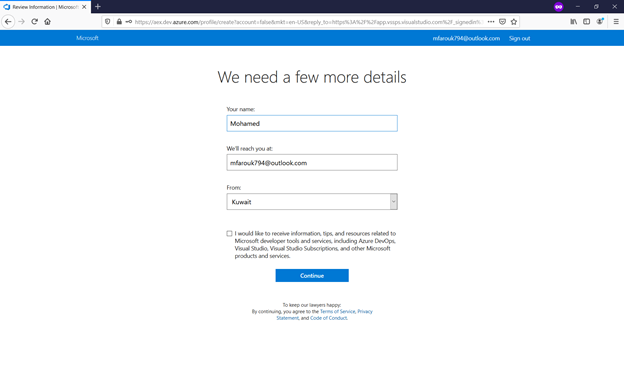Expand the From country dropdown showing Kuwait
The image size is (624, 374).
tap(312, 202)
